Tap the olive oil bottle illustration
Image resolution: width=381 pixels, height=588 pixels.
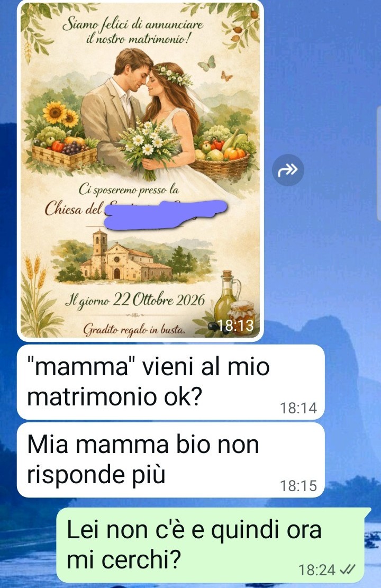point(226,295)
